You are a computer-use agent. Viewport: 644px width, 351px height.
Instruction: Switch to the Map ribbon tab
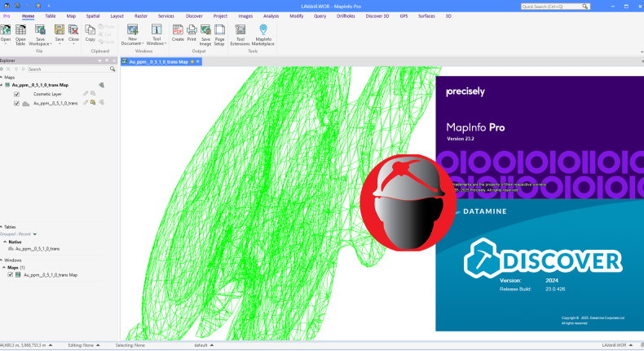tap(71, 16)
